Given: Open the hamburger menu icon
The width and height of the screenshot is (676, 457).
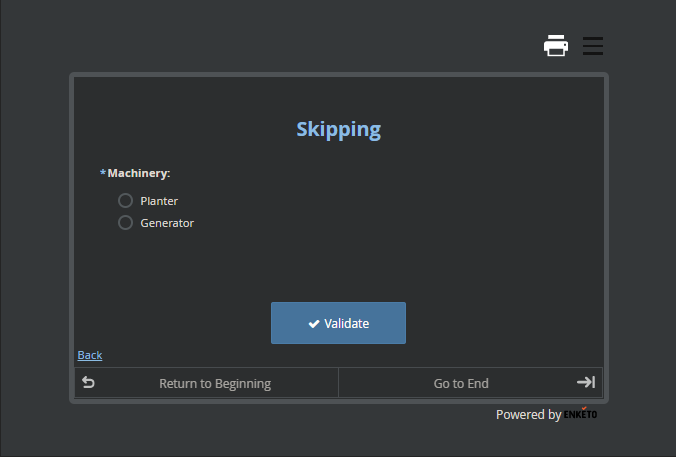Looking at the screenshot, I should point(593,46).
